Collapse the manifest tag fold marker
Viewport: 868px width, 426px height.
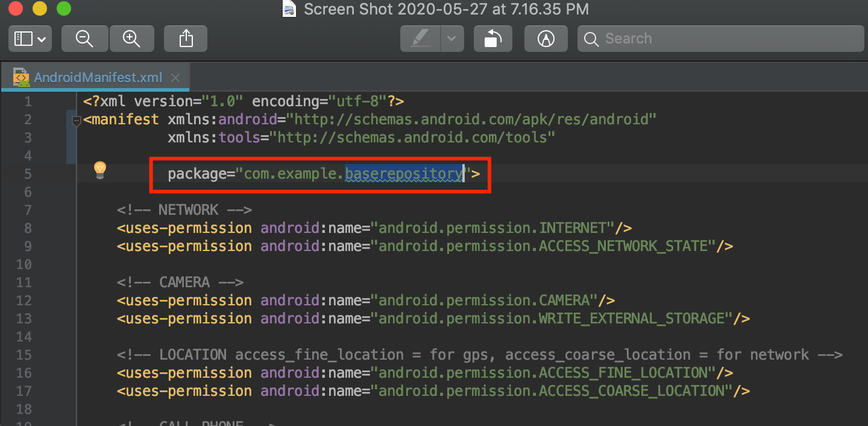coord(77,121)
